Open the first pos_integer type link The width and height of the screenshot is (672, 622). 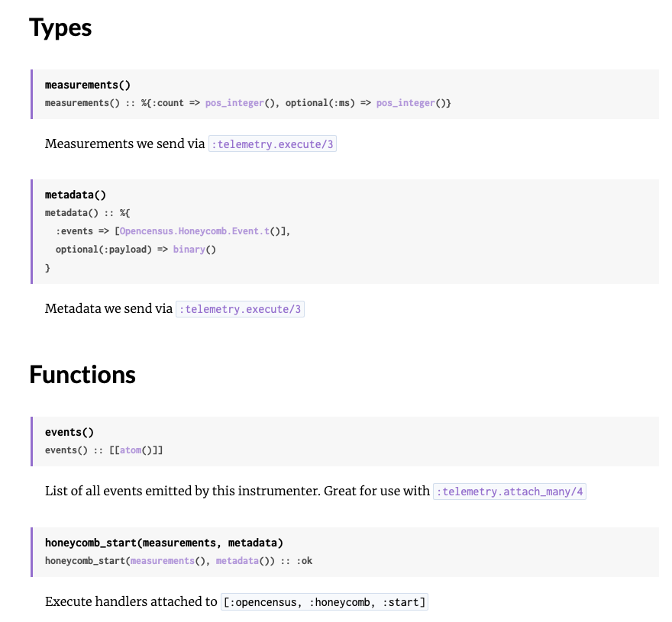[x=234, y=103]
